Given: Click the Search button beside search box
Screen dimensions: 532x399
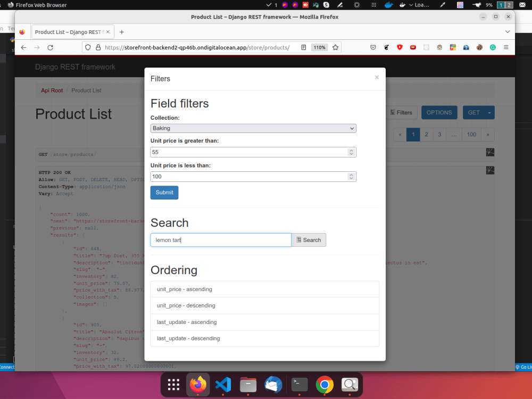Looking at the screenshot, I should [309, 240].
